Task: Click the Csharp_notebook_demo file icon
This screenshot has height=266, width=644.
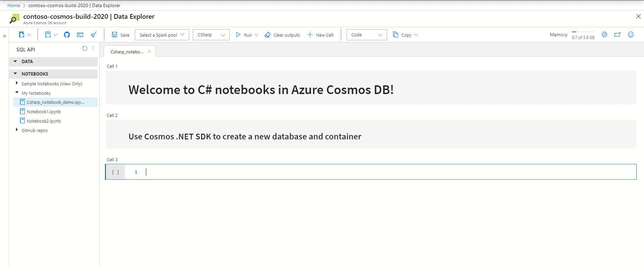Action: 22,102
